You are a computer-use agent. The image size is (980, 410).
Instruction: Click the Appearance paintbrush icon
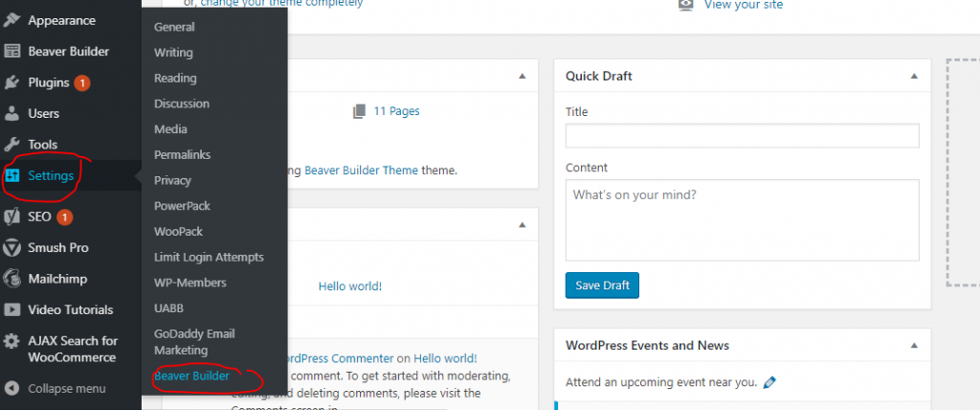click(11, 21)
